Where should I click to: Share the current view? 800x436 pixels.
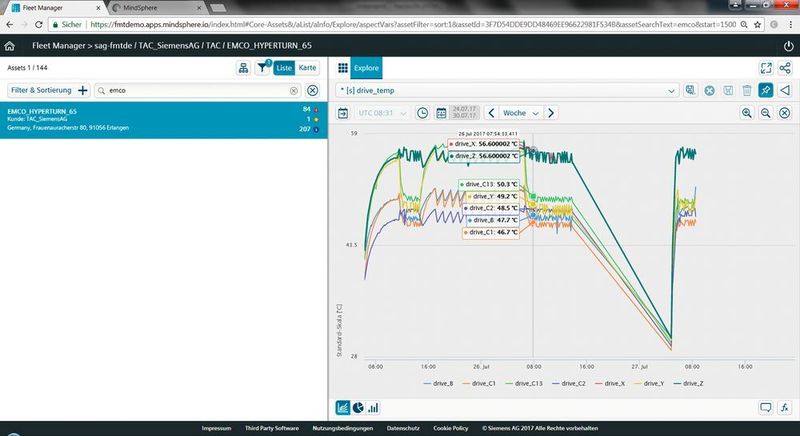pyautogui.click(x=785, y=68)
